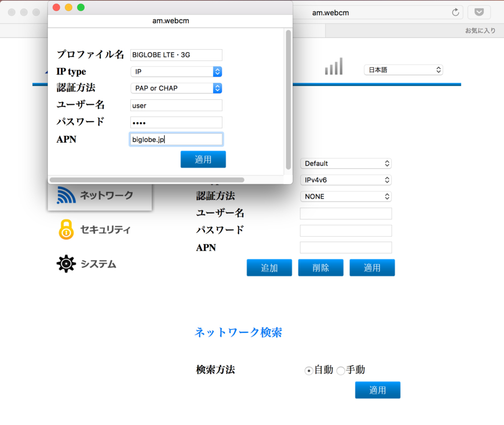Click the ユーザー名 field containing user
This screenshot has width=504, height=425.
(x=176, y=105)
